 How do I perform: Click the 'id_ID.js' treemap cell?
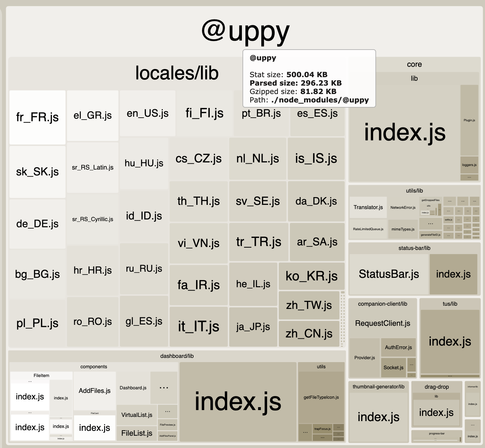click(x=144, y=216)
